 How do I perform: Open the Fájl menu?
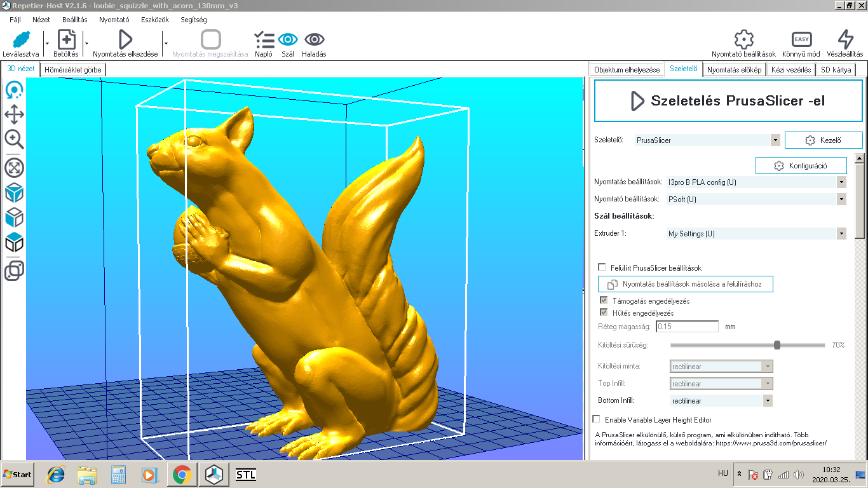tap(15, 20)
